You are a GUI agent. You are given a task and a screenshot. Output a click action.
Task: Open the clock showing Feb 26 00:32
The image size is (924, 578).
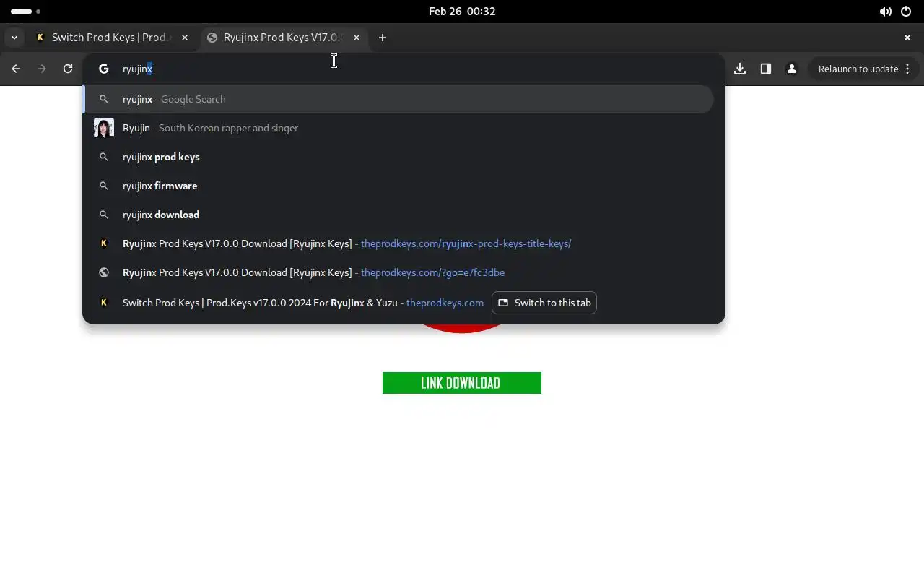coord(462,12)
